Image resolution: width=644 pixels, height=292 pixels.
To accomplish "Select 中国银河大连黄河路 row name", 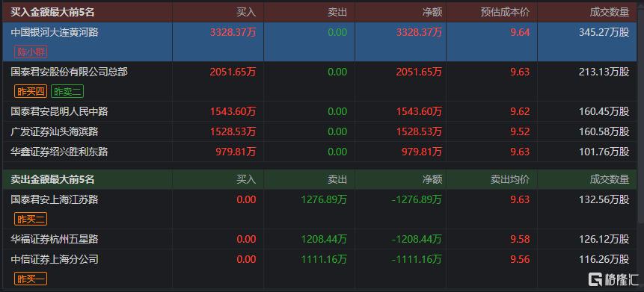I will click(55, 32).
